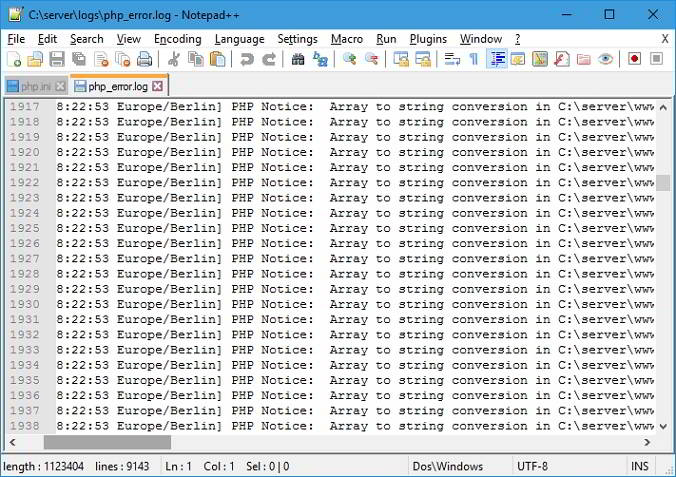The height and width of the screenshot is (477, 676).
Task: Open the Plugins menu
Action: (428, 39)
